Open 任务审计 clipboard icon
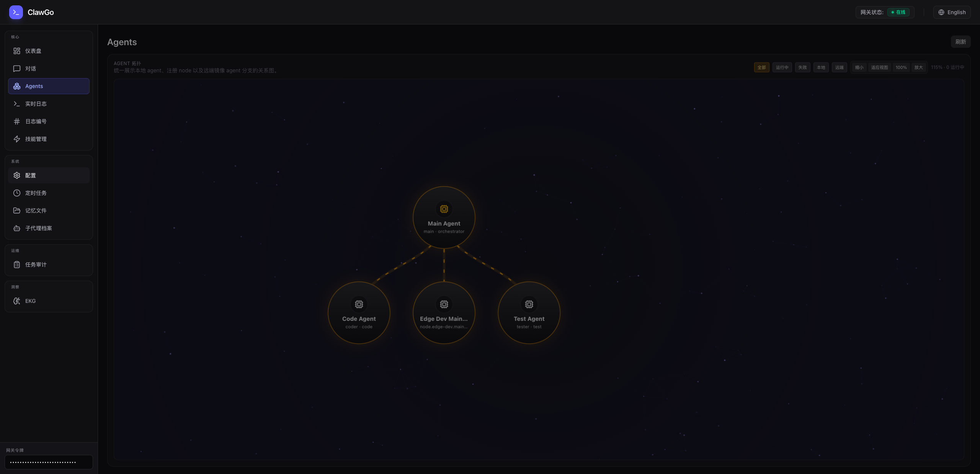Image resolution: width=980 pixels, height=474 pixels. (17, 264)
